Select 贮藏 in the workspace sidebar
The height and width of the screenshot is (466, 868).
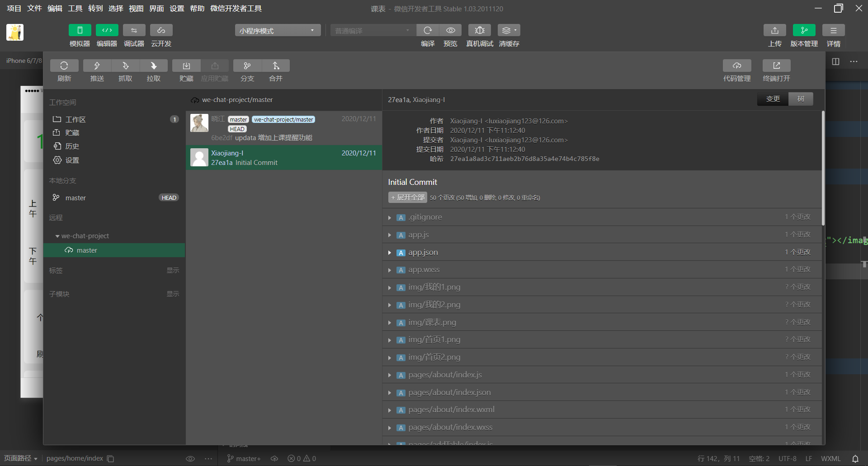115,133
